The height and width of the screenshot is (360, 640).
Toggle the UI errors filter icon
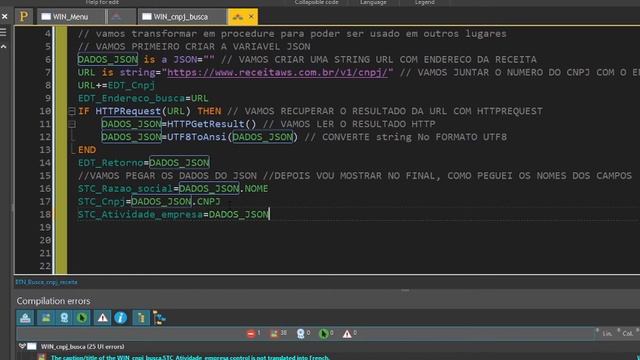pos(46,318)
